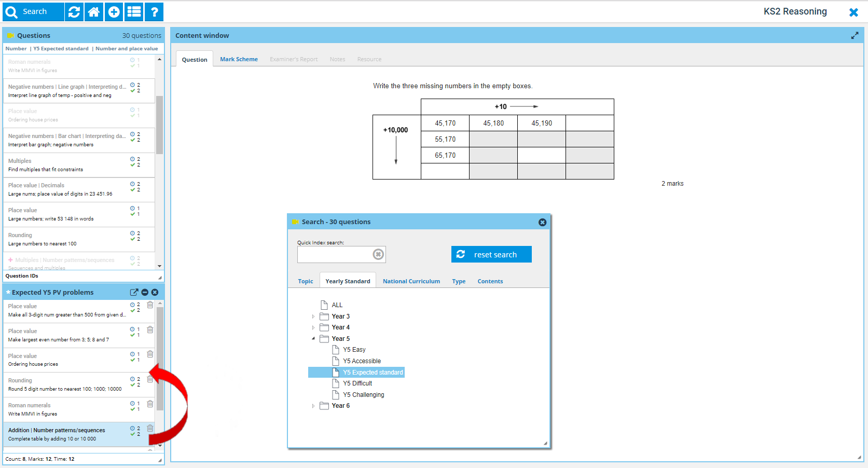This screenshot has width=868, height=468.
Task: Click the Questions list vertical scrollbar
Action: (159, 125)
